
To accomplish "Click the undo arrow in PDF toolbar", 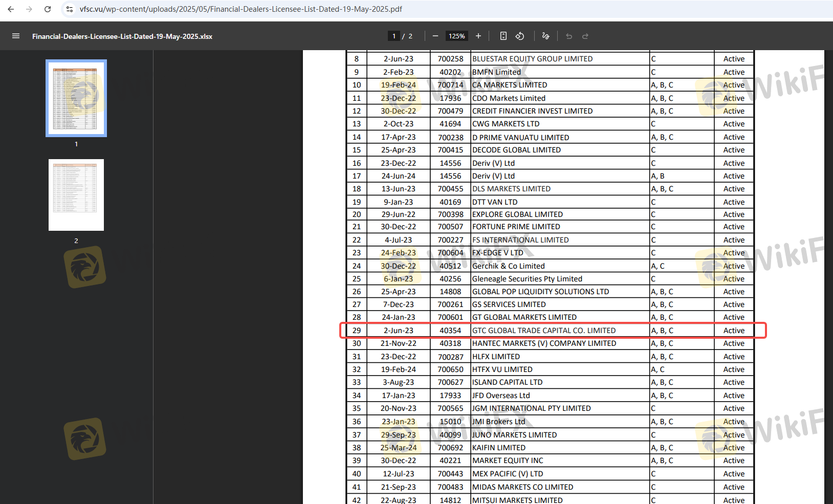I will pyautogui.click(x=569, y=36).
